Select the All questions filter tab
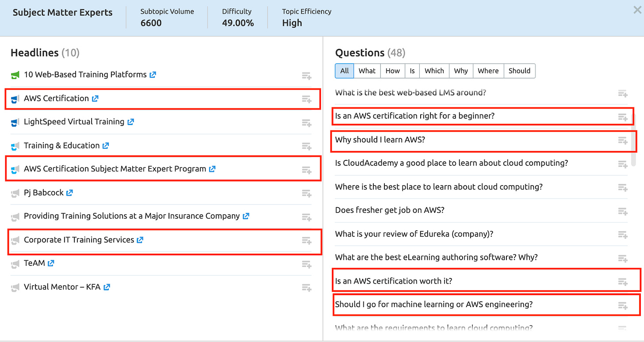Image resolution: width=644 pixels, height=342 pixels. click(x=345, y=71)
